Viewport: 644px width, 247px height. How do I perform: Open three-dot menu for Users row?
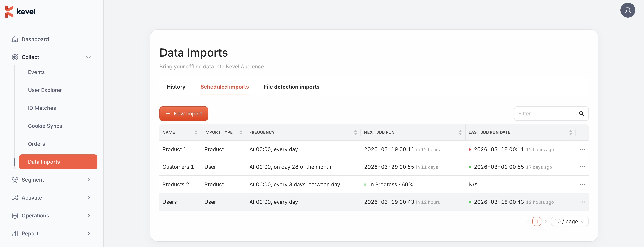[x=582, y=202]
